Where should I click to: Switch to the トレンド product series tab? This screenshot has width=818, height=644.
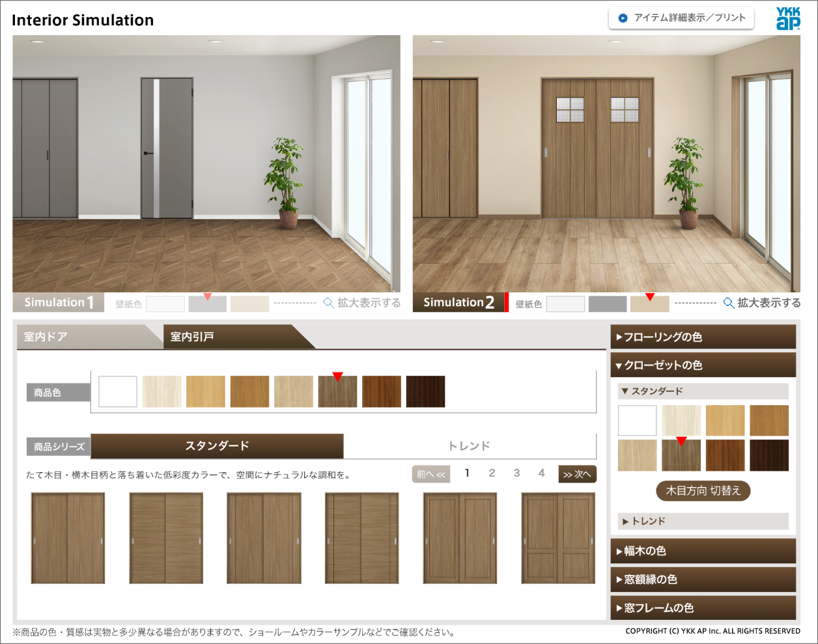(469, 446)
